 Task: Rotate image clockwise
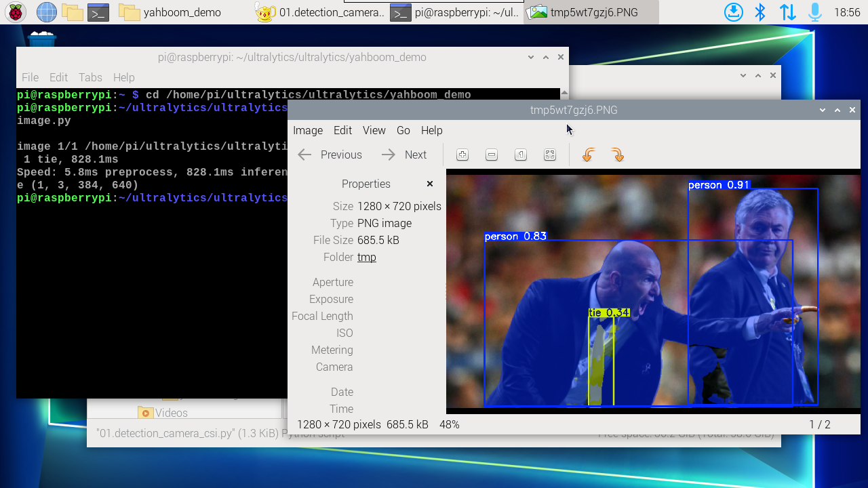617,155
